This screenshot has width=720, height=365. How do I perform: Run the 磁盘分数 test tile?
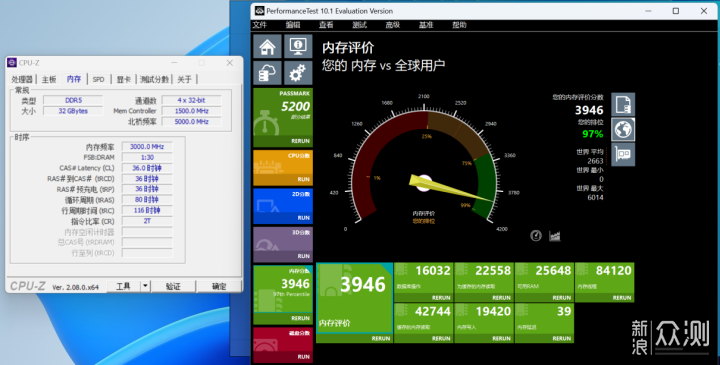(304, 356)
